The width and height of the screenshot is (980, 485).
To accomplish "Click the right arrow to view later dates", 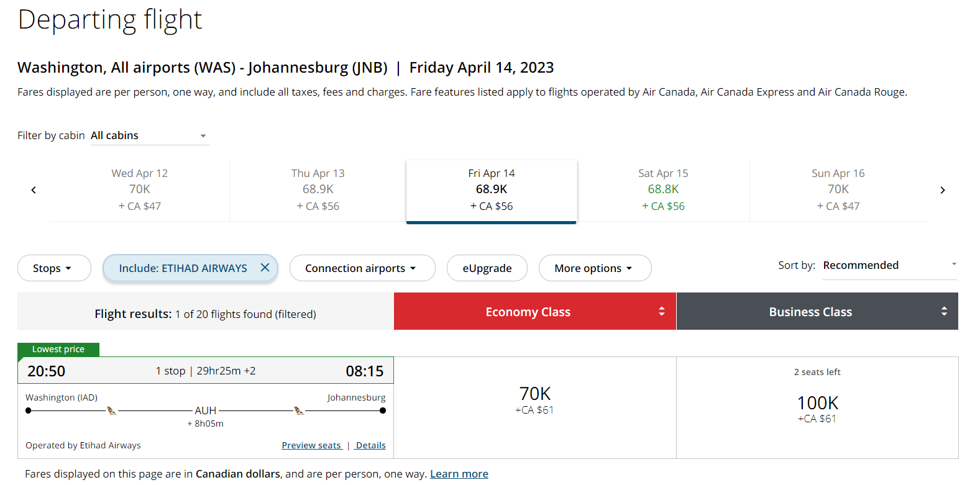I will pos(943,190).
